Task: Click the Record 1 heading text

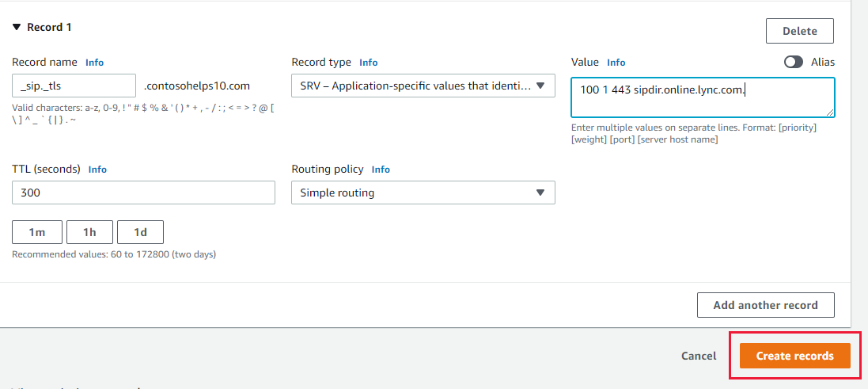Action: (x=49, y=27)
